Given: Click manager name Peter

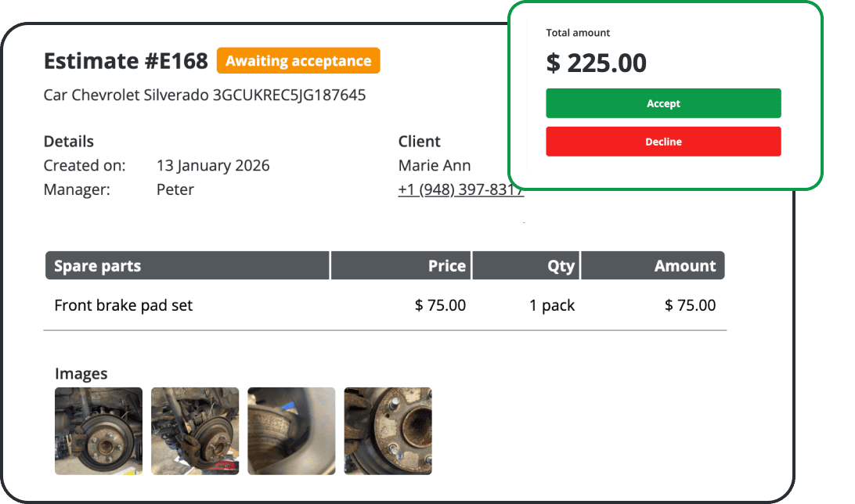Looking at the screenshot, I should click(x=175, y=189).
